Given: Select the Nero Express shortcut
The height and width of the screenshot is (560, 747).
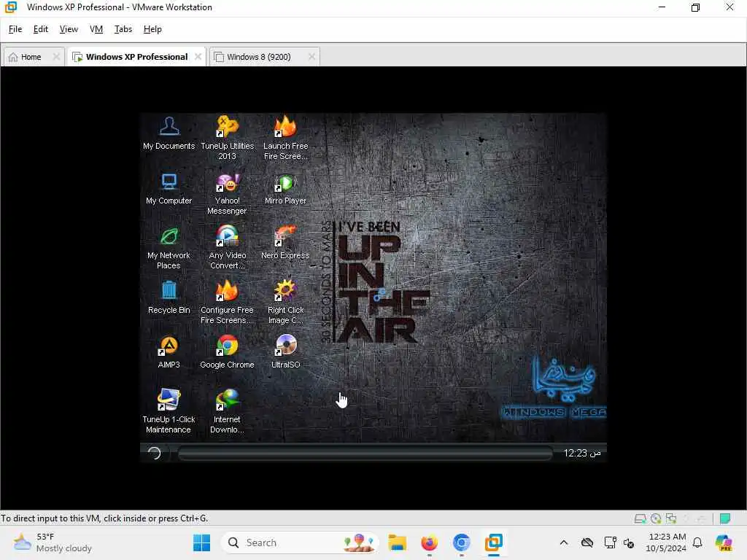Looking at the screenshot, I should click(x=285, y=243).
